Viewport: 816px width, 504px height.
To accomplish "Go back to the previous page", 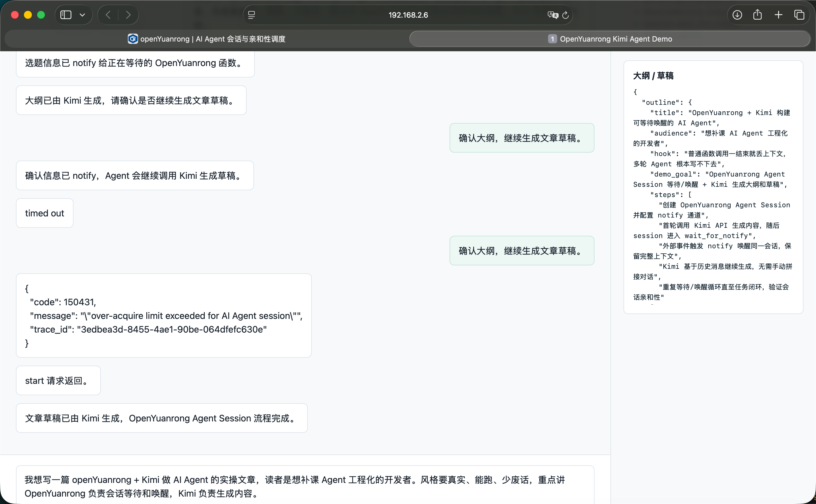I will (108, 15).
